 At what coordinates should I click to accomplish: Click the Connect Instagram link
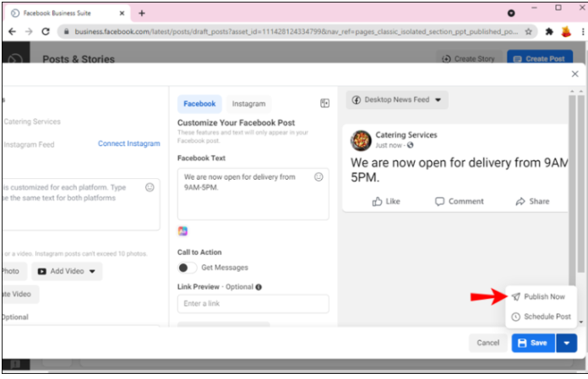pos(129,143)
